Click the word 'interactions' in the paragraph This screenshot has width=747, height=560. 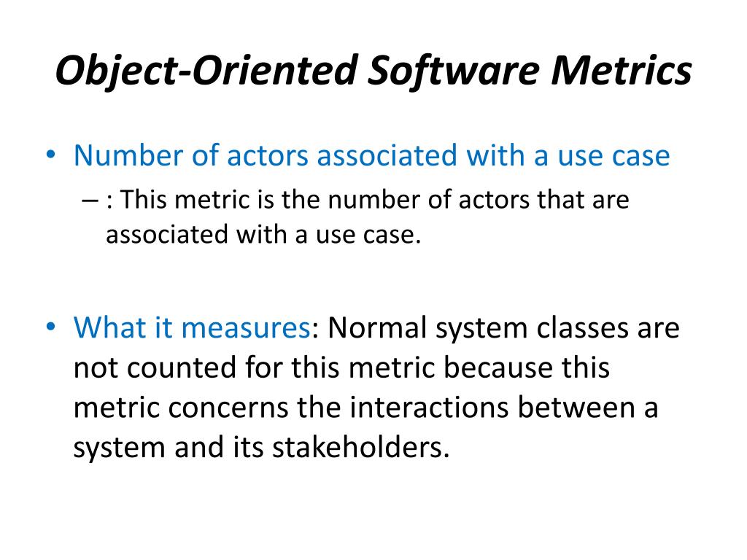[429, 408]
